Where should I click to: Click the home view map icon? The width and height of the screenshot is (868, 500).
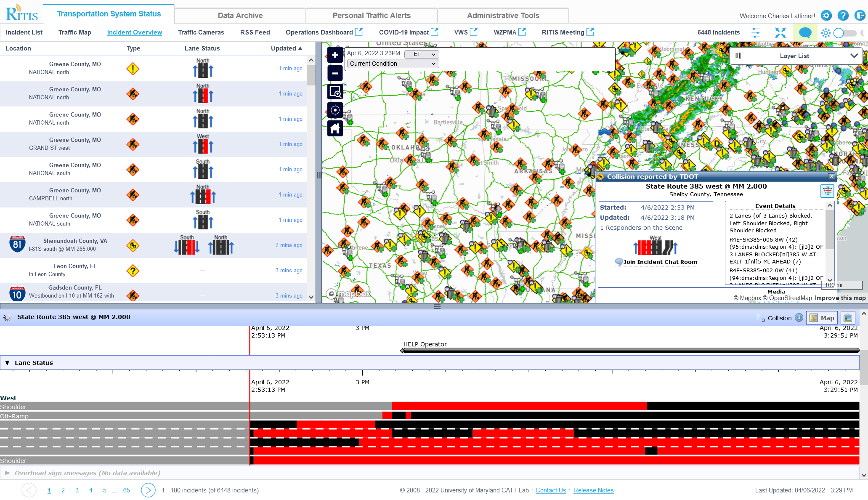pos(334,128)
